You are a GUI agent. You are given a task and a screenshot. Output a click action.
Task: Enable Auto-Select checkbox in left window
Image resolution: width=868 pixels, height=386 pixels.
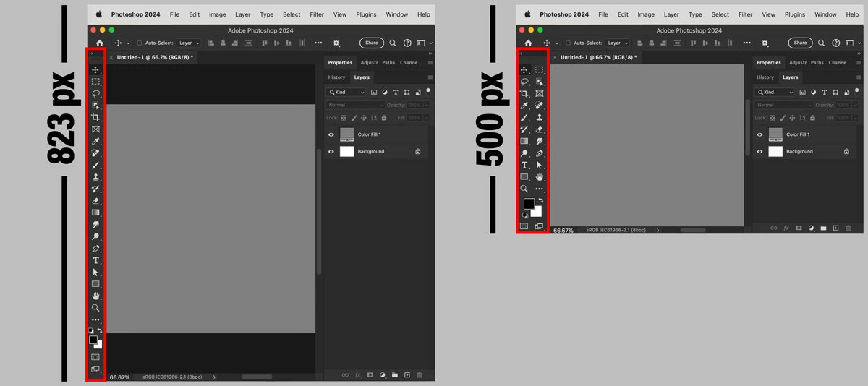[140, 43]
